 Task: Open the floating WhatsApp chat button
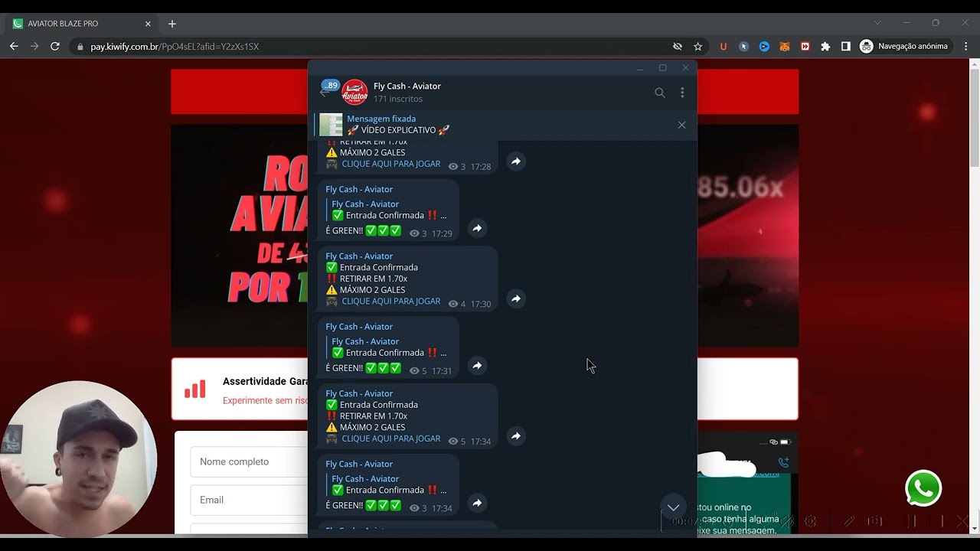[x=923, y=488]
